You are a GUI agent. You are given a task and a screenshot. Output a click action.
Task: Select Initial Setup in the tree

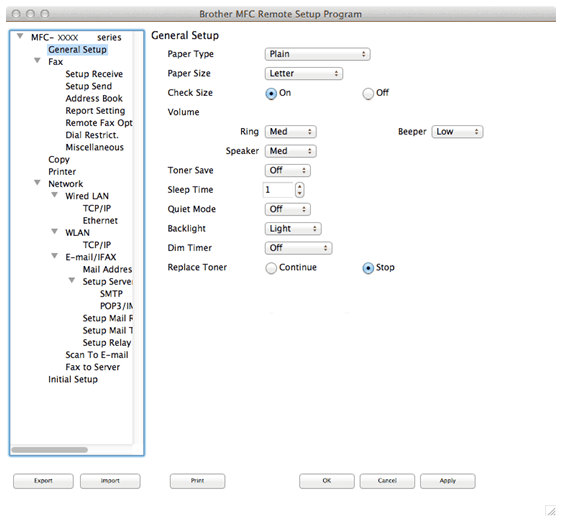point(73,380)
